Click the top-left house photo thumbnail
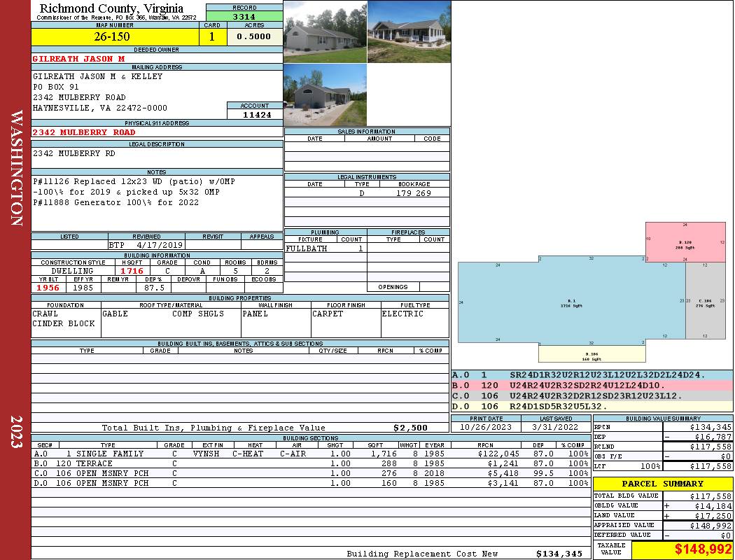 point(325,31)
